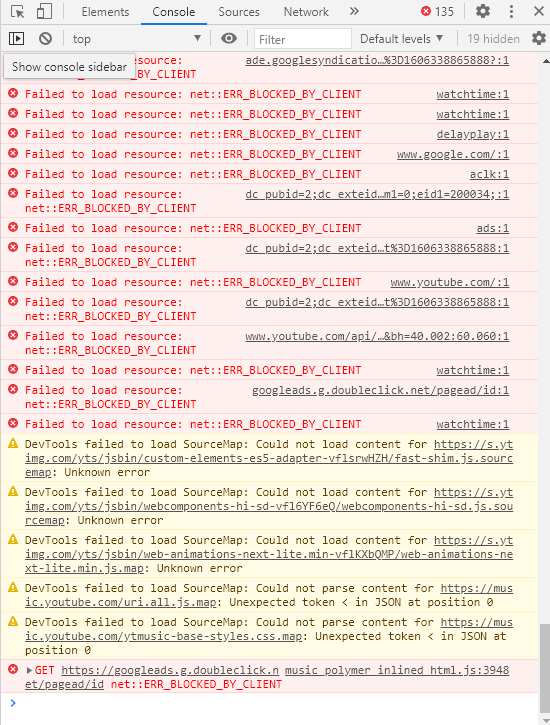Click error icon on delayplay row
The width and height of the screenshot is (550, 725).
[13, 133]
